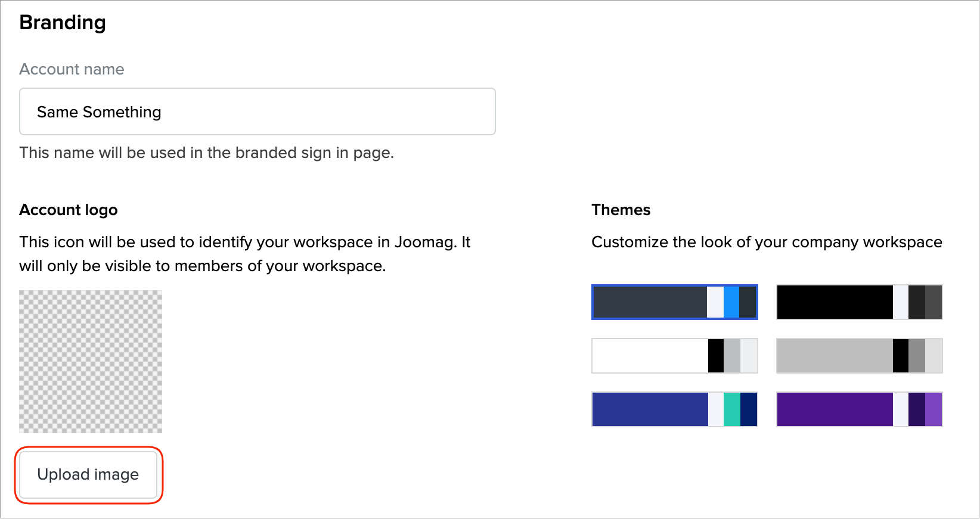Click "Customize the look of your company workspace" text
Screen dimensions: 980x519
[x=767, y=242]
